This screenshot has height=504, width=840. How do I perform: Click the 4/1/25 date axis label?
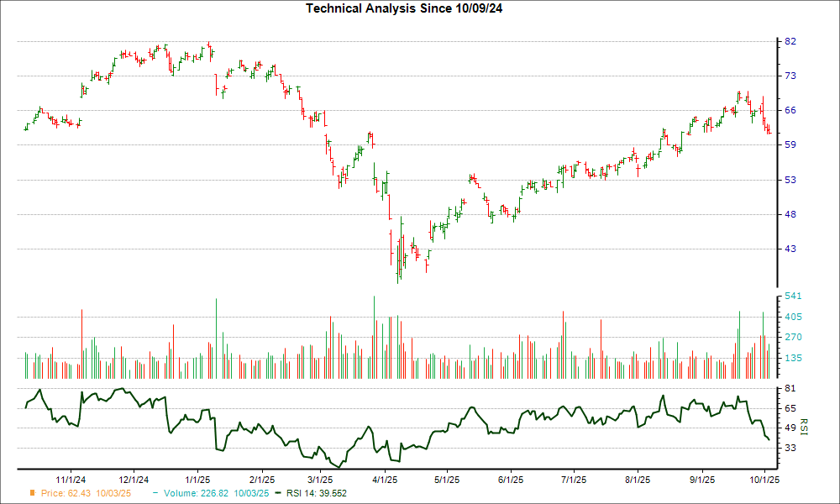tap(385, 480)
